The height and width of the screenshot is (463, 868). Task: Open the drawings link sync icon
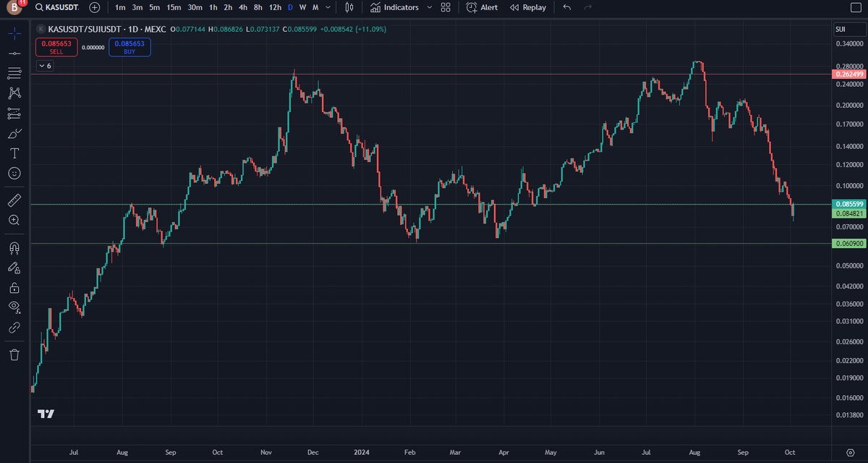coord(14,328)
